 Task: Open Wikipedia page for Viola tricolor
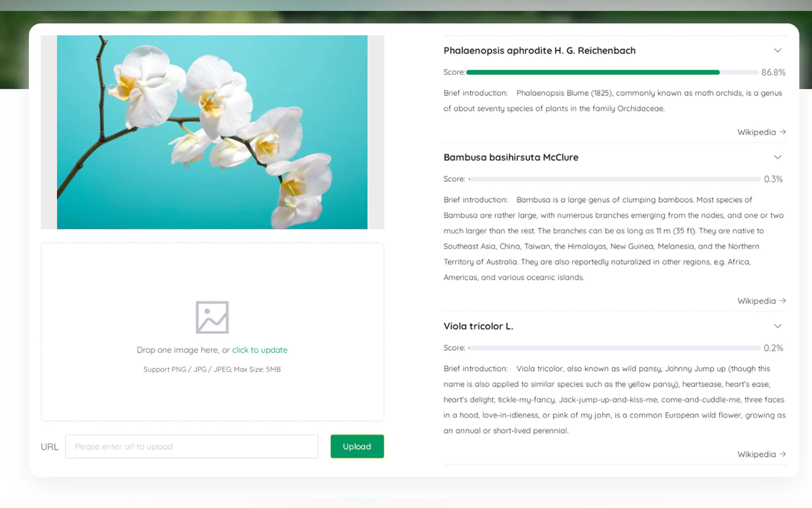pyautogui.click(x=756, y=454)
